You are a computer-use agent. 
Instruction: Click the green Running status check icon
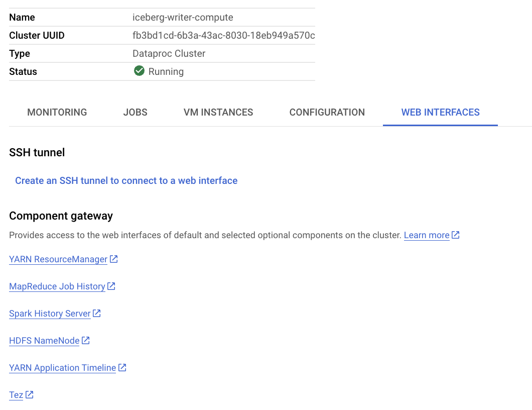139,71
